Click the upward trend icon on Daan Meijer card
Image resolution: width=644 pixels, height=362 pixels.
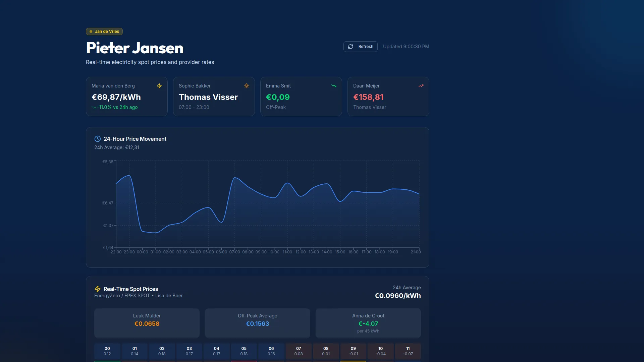click(x=421, y=86)
